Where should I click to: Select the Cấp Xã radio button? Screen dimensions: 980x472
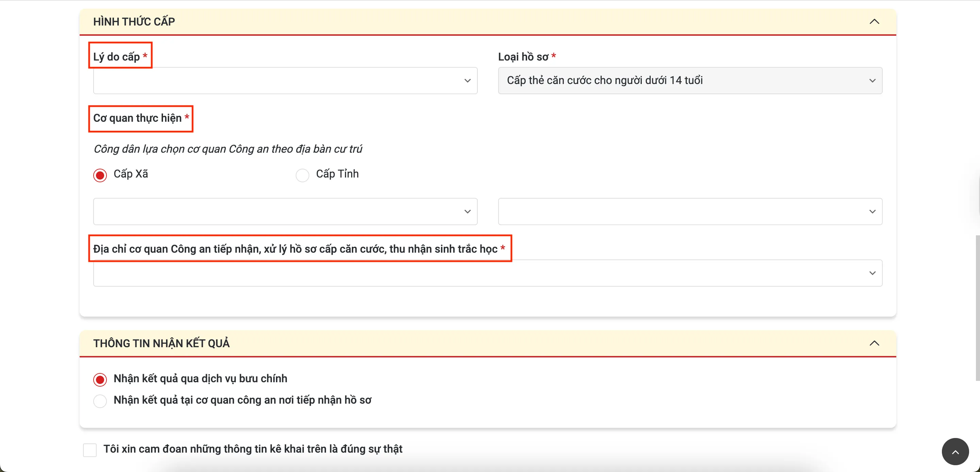coord(100,175)
